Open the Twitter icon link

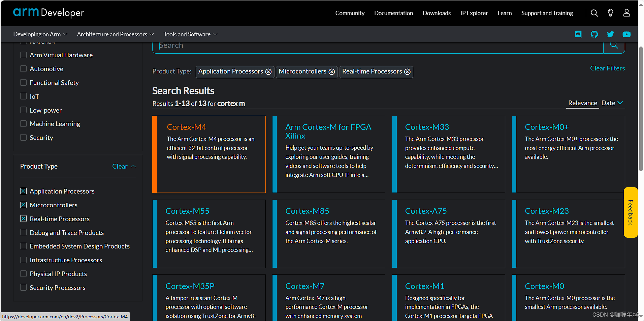click(x=610, y=34)
